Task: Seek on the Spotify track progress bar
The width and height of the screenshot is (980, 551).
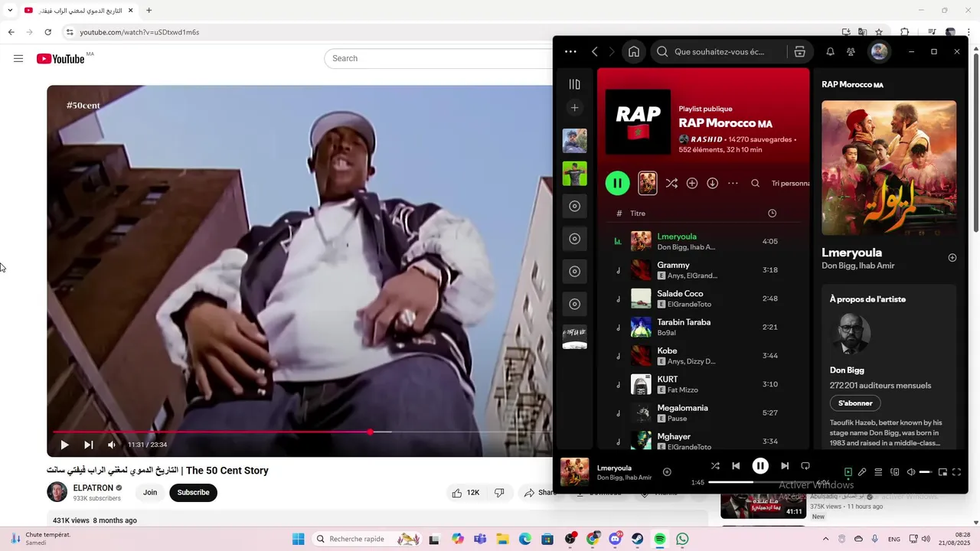Action: click(x=763, y=482)
